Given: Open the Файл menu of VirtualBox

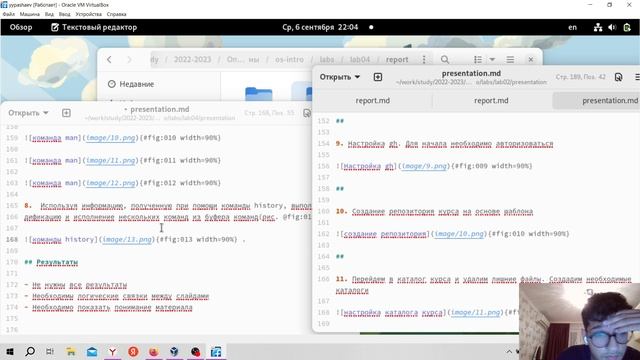Looking at the screenshot, I should click(8, 14).
